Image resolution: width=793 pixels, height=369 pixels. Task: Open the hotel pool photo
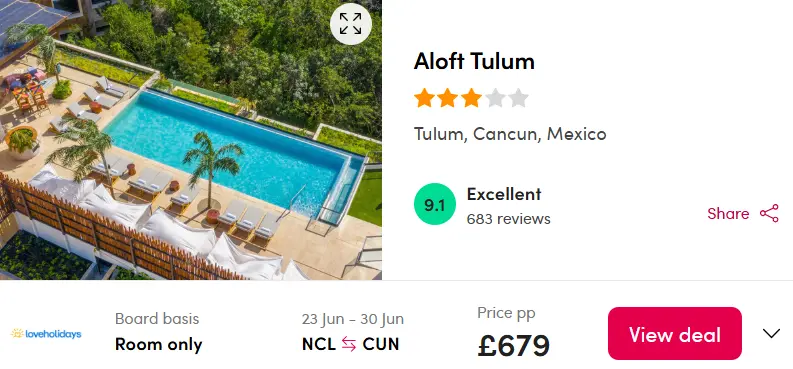(x=191, y=140)
